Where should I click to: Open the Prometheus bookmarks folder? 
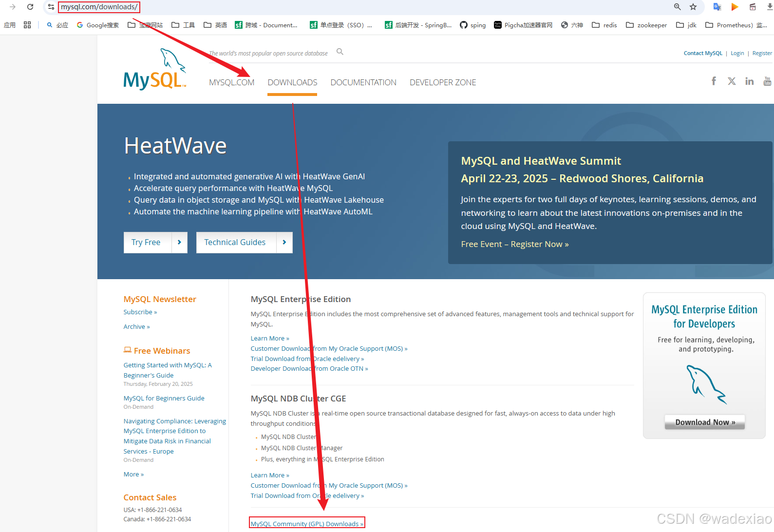coord(736,25)
